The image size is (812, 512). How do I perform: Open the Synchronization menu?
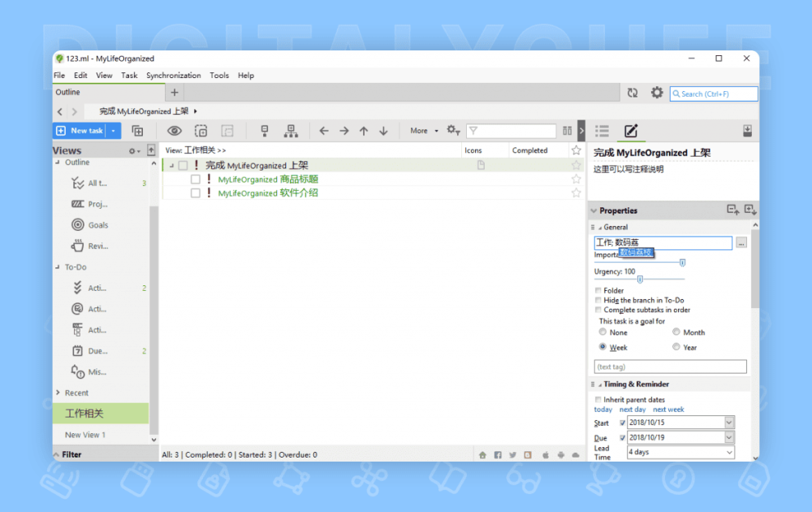[x=174, y=75]
